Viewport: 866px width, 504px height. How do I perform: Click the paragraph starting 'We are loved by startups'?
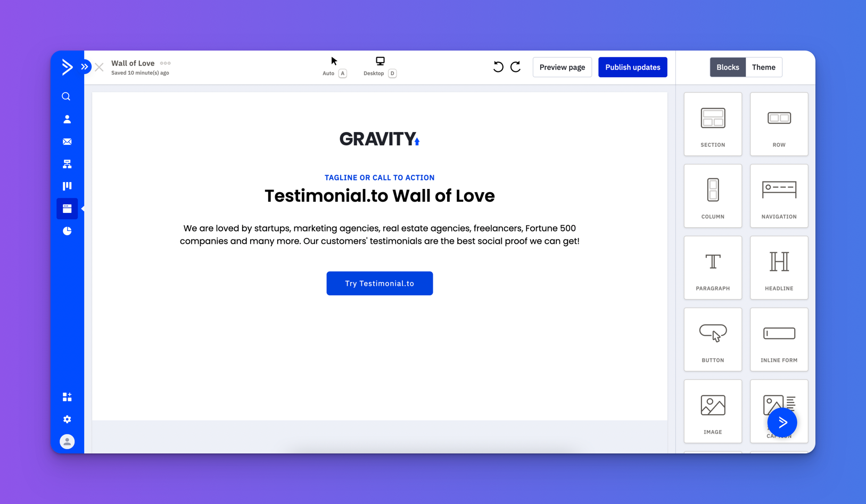click(380, 235)
